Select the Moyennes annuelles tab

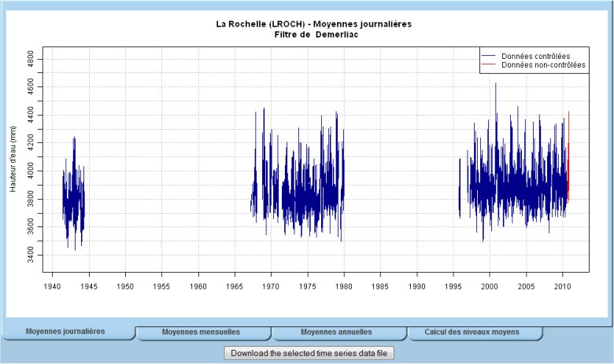click(336, 332)
